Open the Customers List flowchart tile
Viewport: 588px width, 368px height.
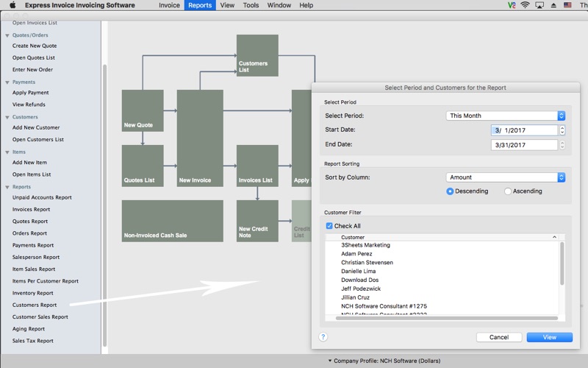[x=257, y=55]
